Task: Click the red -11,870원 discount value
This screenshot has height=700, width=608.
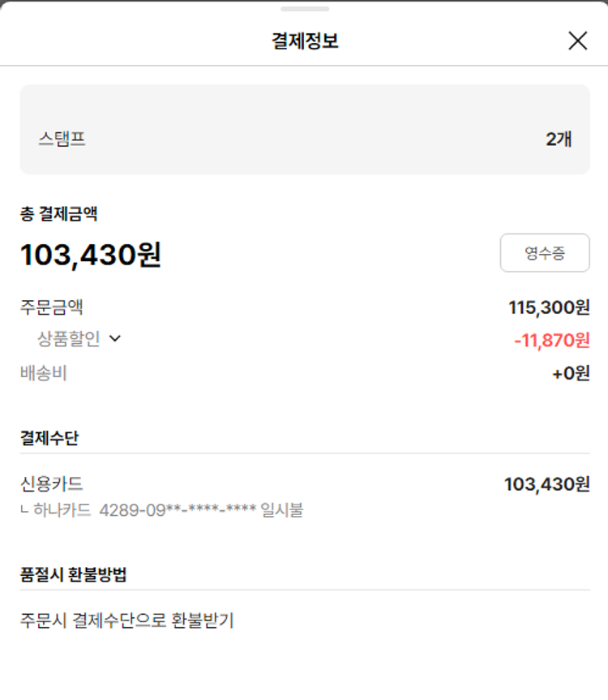Action: coord(551,340)
